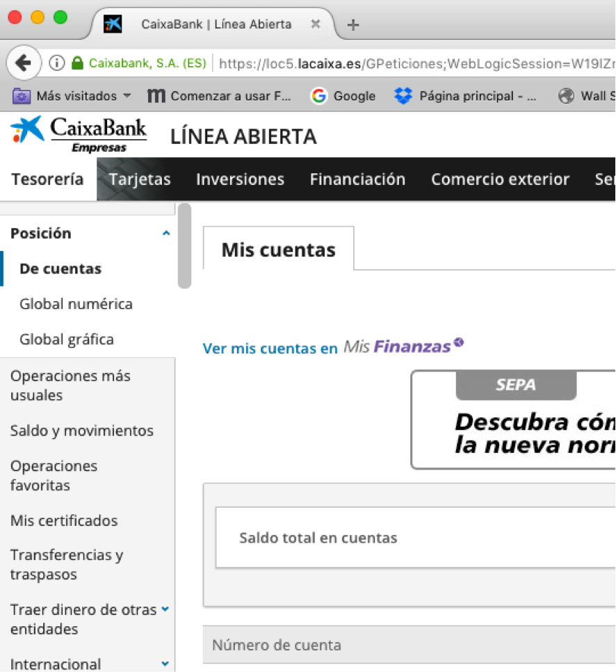Open Operaciones más usuales
Viewport: 616px width, 672px height.
click(70, 385)
